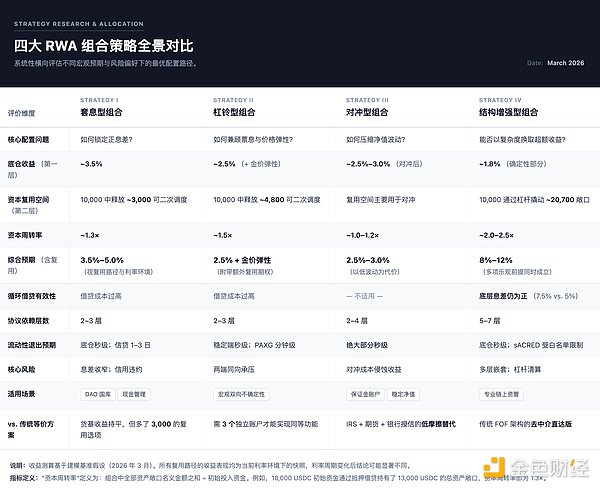Click the '~3.5%' base yield value
The width and height of the screenshot is (600, 489).
(91, 164)
